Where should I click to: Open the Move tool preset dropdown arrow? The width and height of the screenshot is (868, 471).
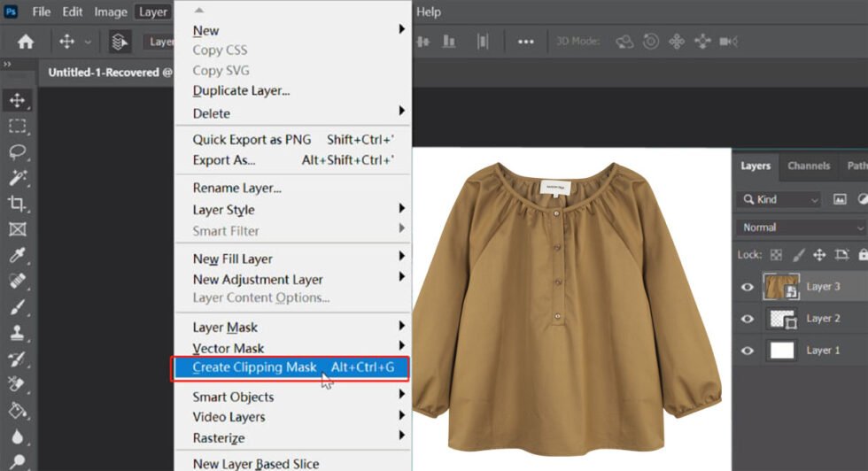pos(88,42)
